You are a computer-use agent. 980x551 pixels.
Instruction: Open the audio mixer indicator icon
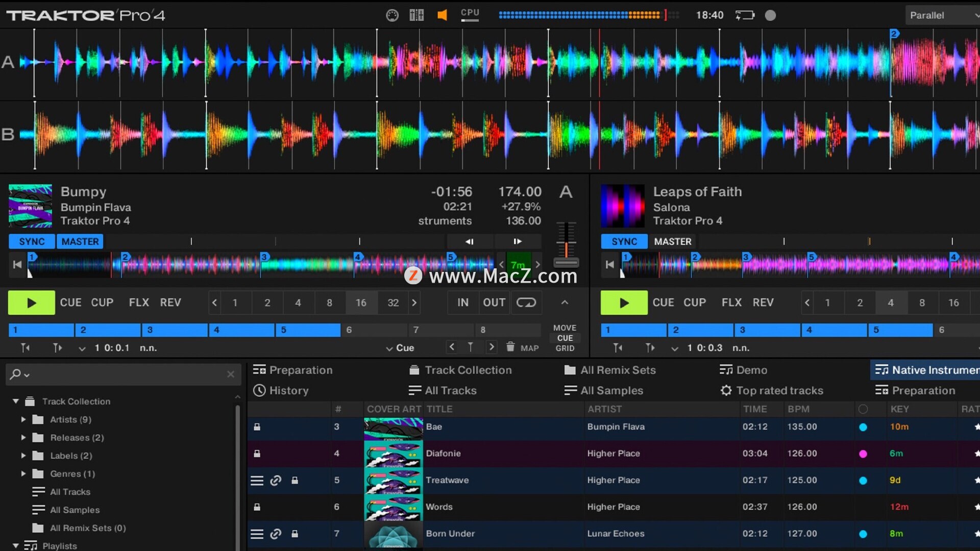coord(416,15)
